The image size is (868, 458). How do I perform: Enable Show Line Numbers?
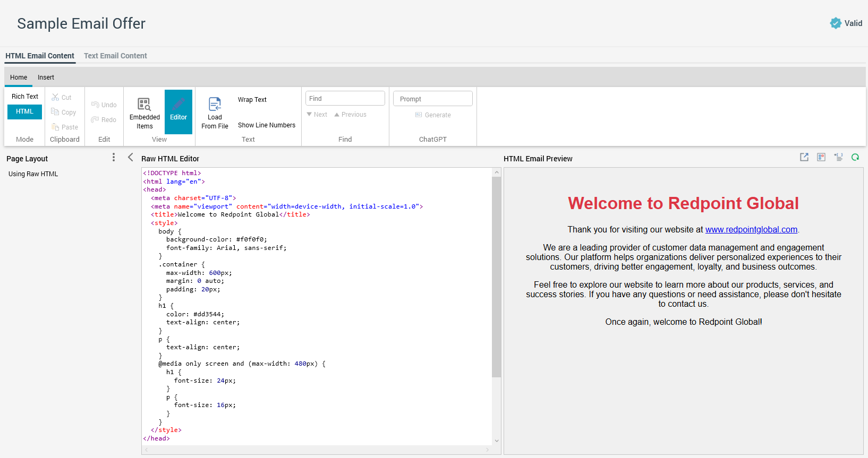[267, 125]
